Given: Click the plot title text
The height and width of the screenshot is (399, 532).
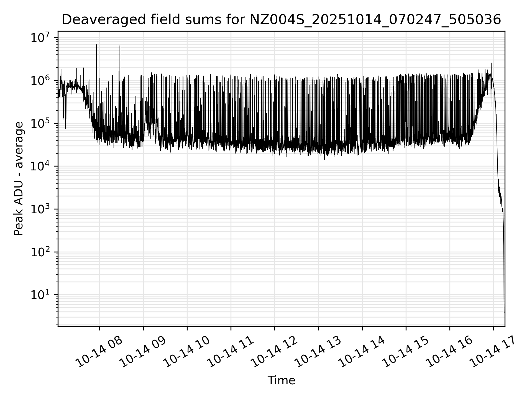Looking at the screenshot, I should (x=281, y=20).
